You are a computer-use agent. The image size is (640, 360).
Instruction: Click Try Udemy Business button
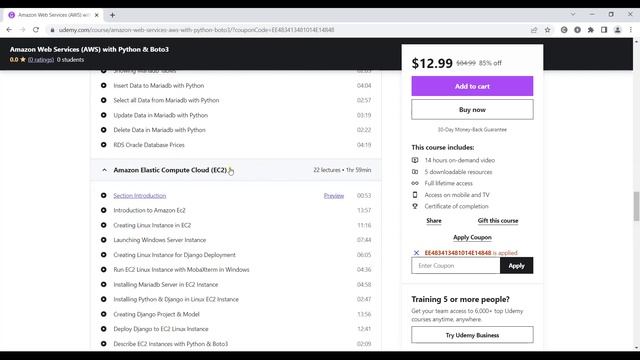click(472, 335)
